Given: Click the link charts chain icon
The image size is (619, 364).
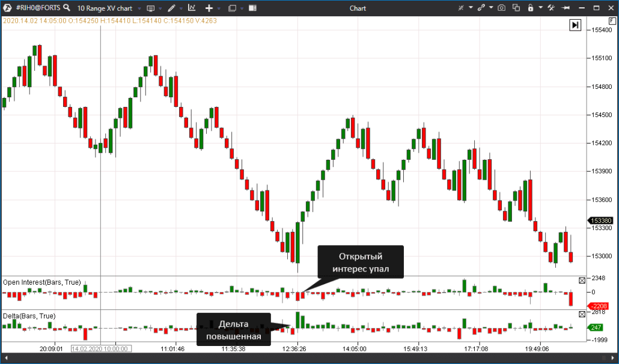Looking at the screenshot, I should [x=481, y=8].
